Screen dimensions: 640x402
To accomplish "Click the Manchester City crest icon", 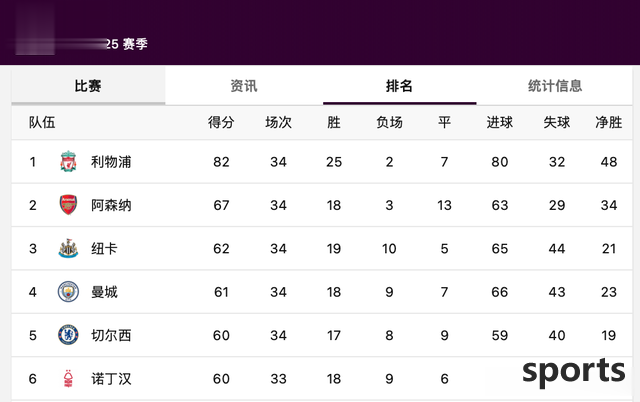I will pos(68,292).
